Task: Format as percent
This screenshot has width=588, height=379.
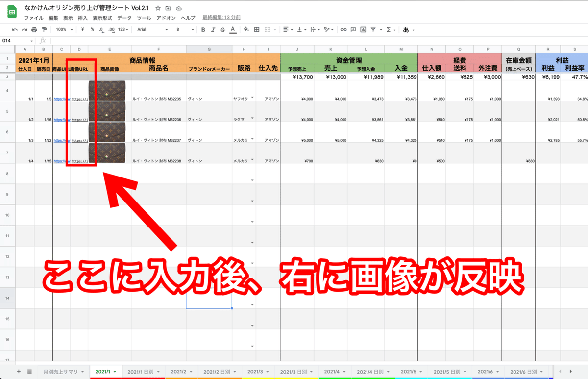Action: [92, 30]
